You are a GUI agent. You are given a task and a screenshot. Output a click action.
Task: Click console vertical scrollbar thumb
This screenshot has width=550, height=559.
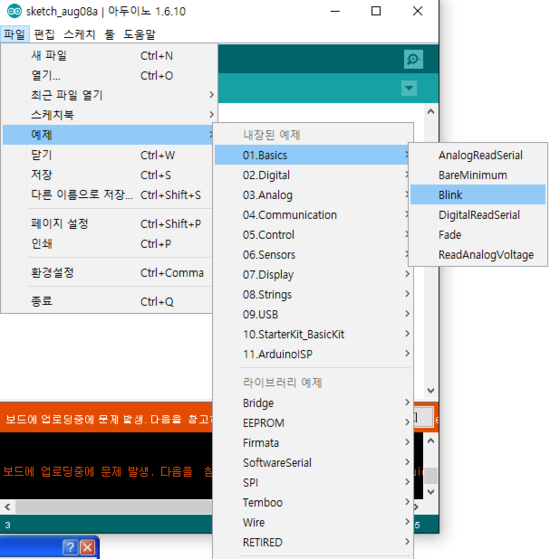[x=431, y=476]
